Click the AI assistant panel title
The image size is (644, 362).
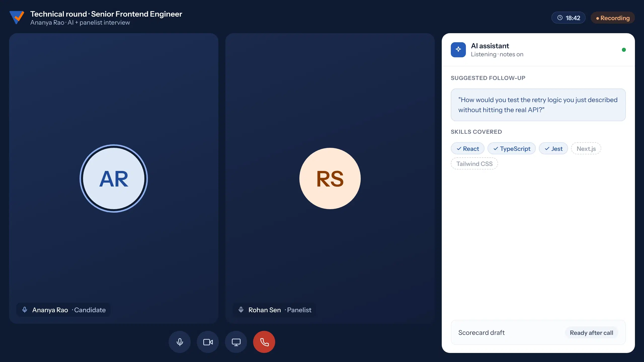pyautogui.click(x=490, y=46)
